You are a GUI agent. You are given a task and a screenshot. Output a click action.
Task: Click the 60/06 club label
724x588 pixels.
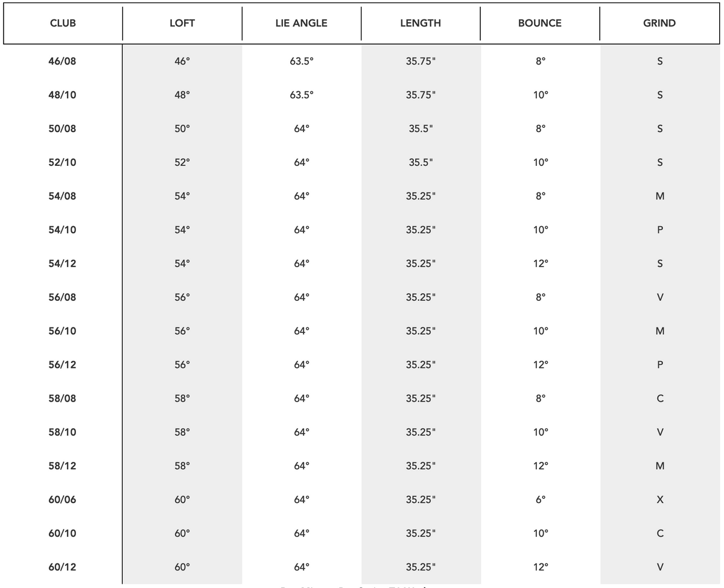pyautogui.click(x=62, y=499)
